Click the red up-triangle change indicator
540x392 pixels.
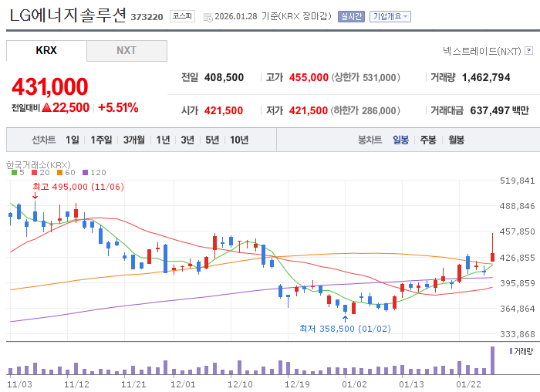(46, 108)
